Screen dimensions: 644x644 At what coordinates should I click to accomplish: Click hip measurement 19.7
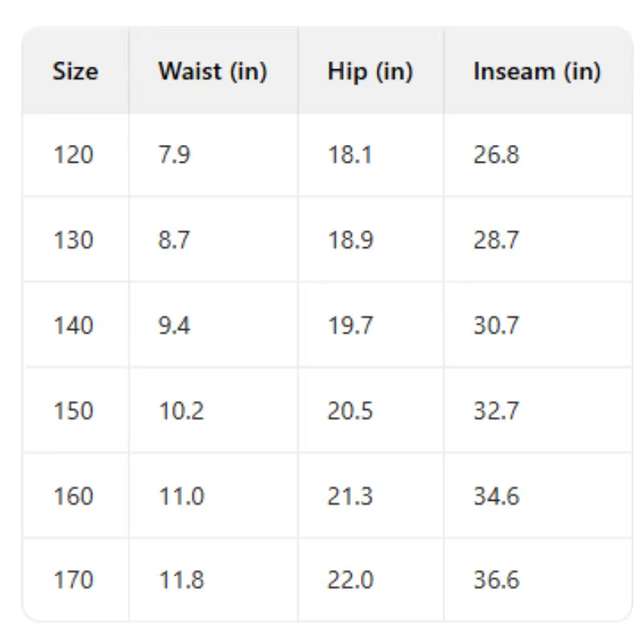[x=350, y=325]
